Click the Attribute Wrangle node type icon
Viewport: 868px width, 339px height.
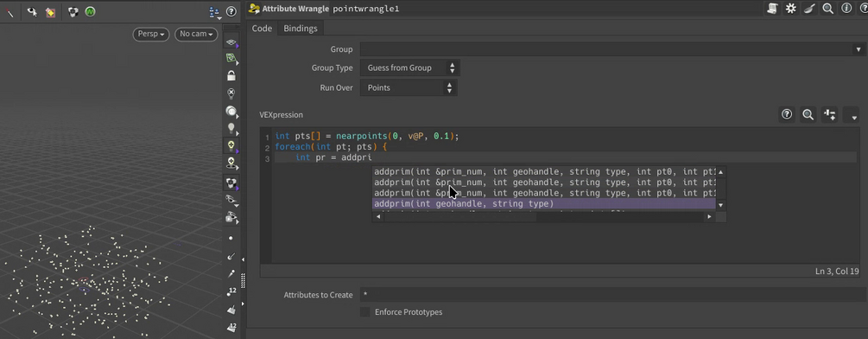point(255,9)
